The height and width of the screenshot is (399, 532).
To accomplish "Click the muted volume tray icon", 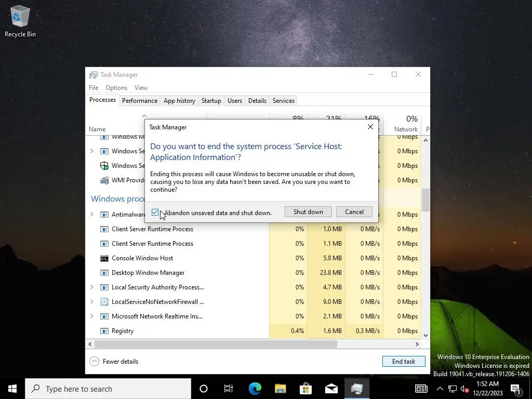I will pos(464,389).
